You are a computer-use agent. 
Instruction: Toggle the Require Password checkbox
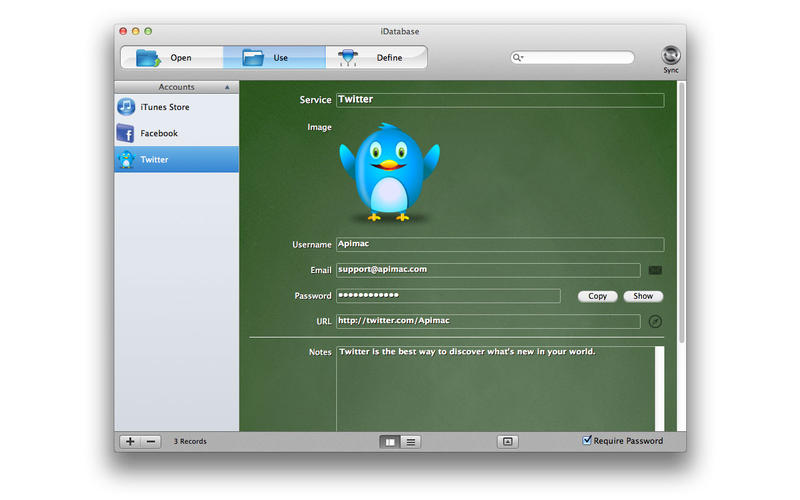[587, 440]
